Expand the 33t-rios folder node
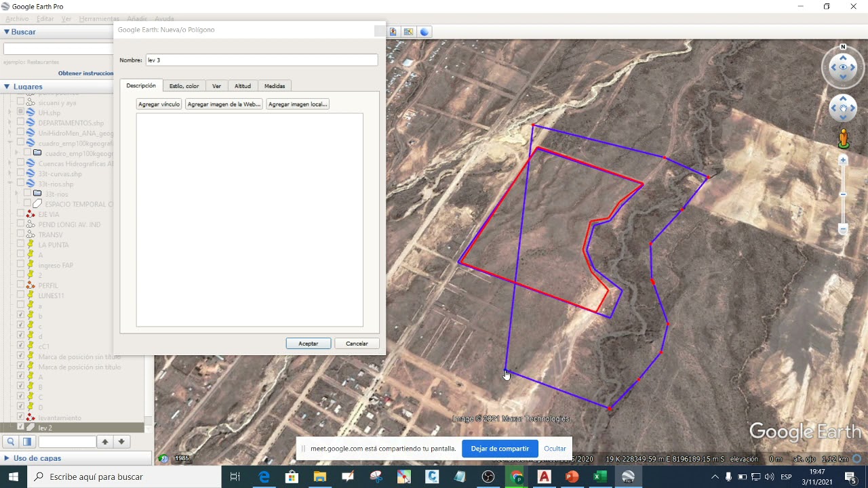Viewport: 868px width, 488px height. click(x=17, y=194)
